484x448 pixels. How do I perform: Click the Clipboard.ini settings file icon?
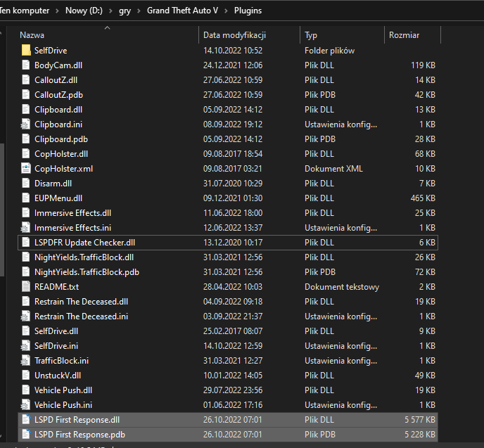[x=26, y=124]
